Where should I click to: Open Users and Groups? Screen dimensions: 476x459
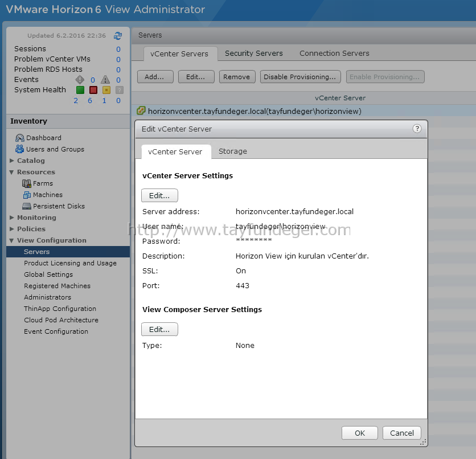55,149
